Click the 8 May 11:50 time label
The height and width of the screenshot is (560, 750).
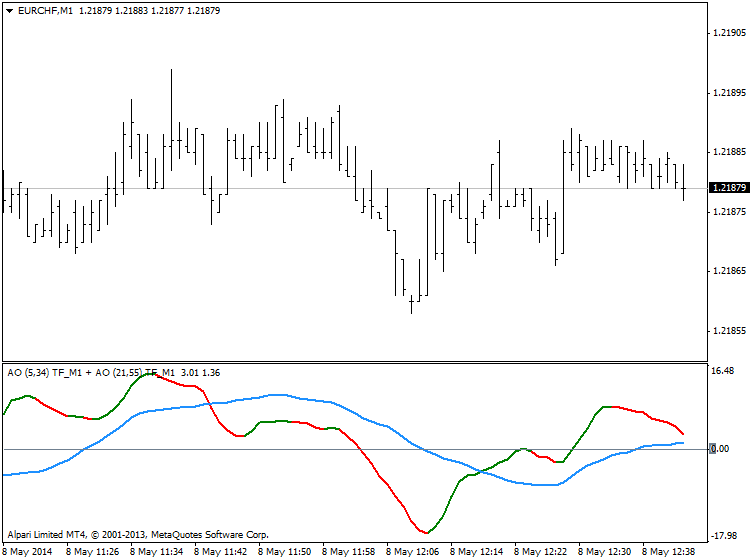(285, 551)
